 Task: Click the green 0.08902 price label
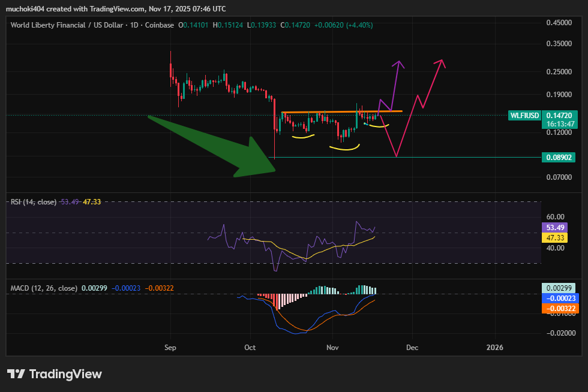click(560, 158)
